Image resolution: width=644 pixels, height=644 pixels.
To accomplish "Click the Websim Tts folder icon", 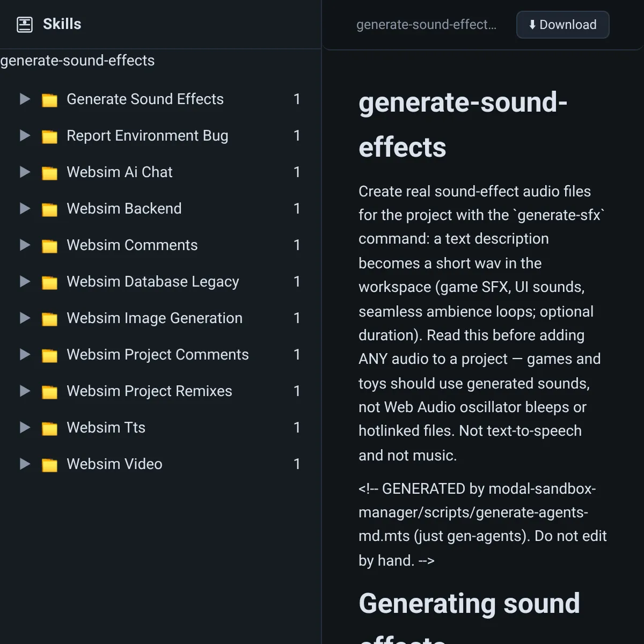I will click(49, 428).
